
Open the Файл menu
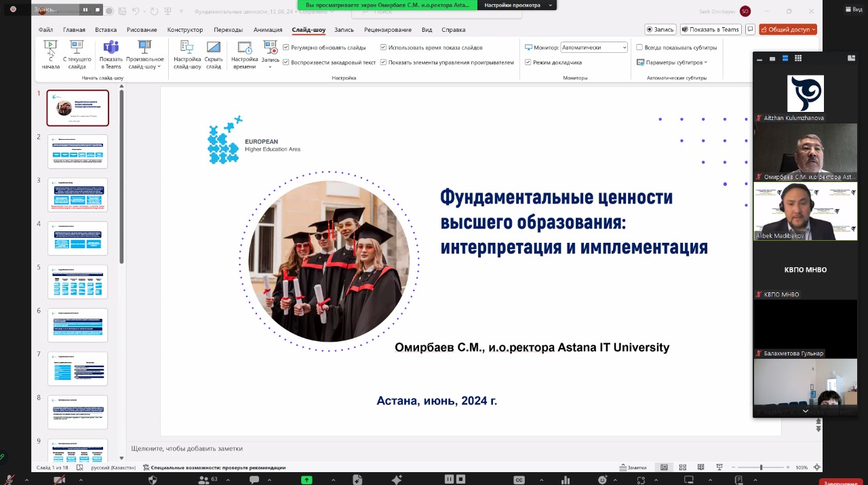(45, 30)
